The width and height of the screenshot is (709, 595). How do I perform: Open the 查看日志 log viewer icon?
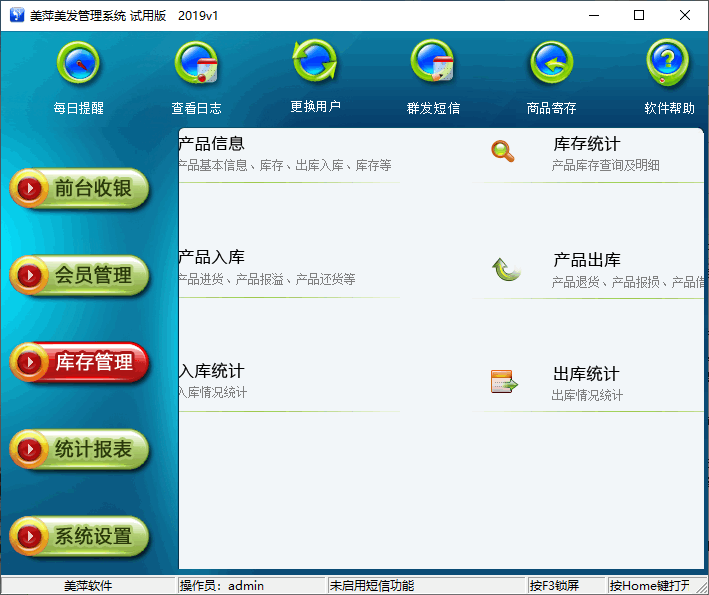[x=196, y=63]
